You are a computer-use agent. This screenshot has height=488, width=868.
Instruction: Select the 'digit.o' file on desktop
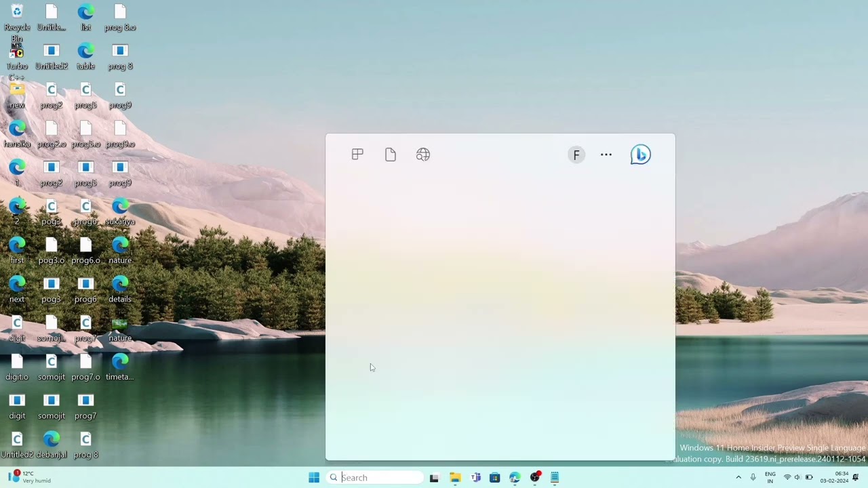[x=17, y=367]
